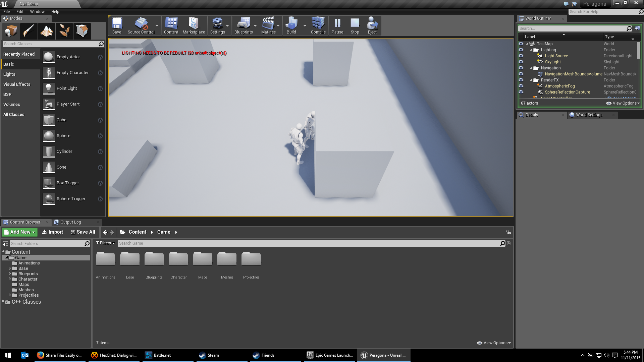Eject from the player controller

(372, 26)
